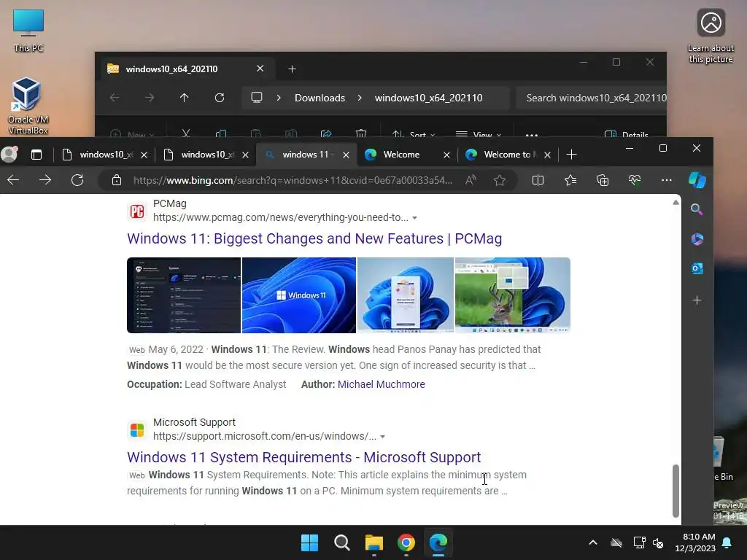Open File Explorer from taskbar
This screenshot has width=747, height=560.
(374, 542)
